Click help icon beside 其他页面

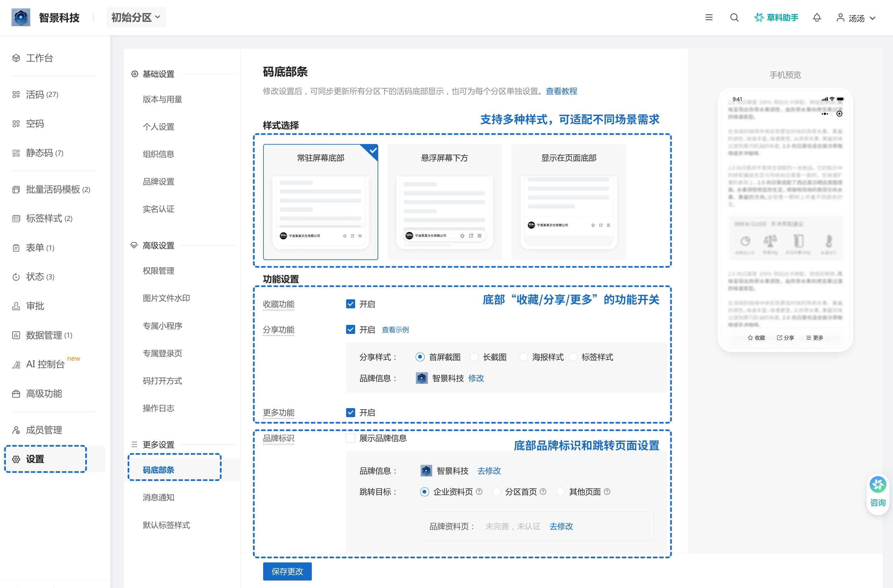[x=607, y=492]
